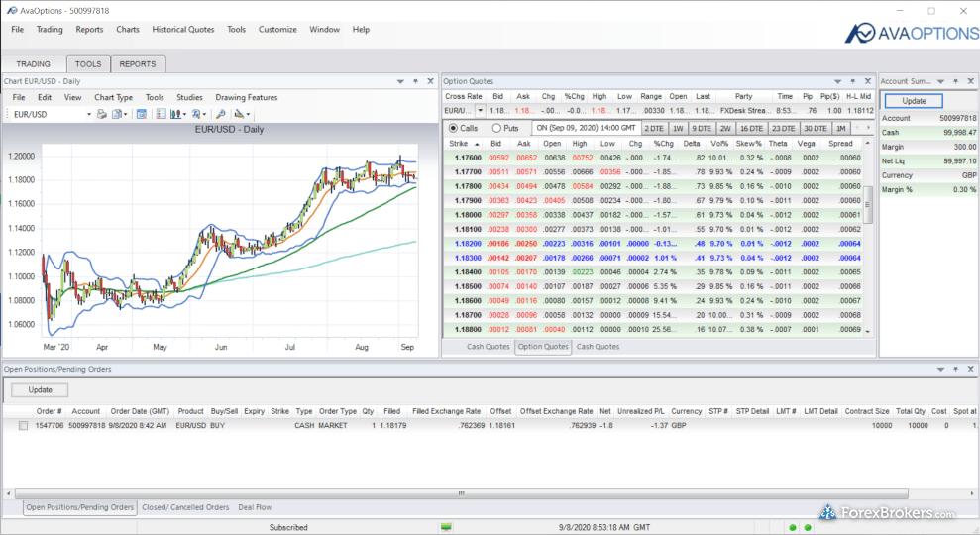Select the 1.18200 strike row
The width and height of the screenshot is (980, 535).
[653, 244]
